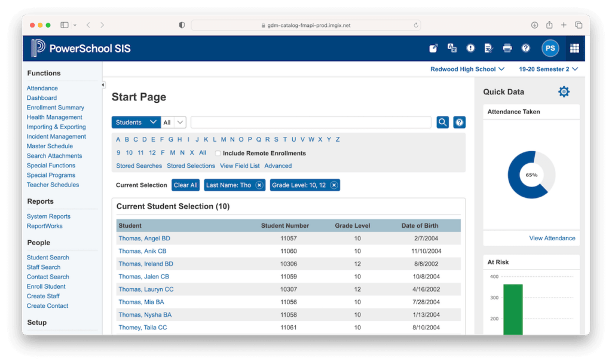Screen dimensions: 612x364
Task: Open Dashboard in Functions menu
Action: (x=42, y=98)
